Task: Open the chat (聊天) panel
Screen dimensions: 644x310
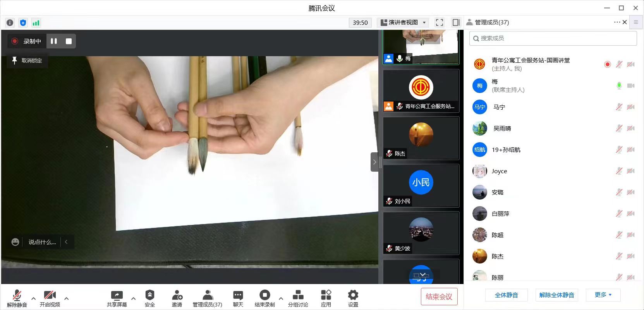Action: click(x=238, y=298)
